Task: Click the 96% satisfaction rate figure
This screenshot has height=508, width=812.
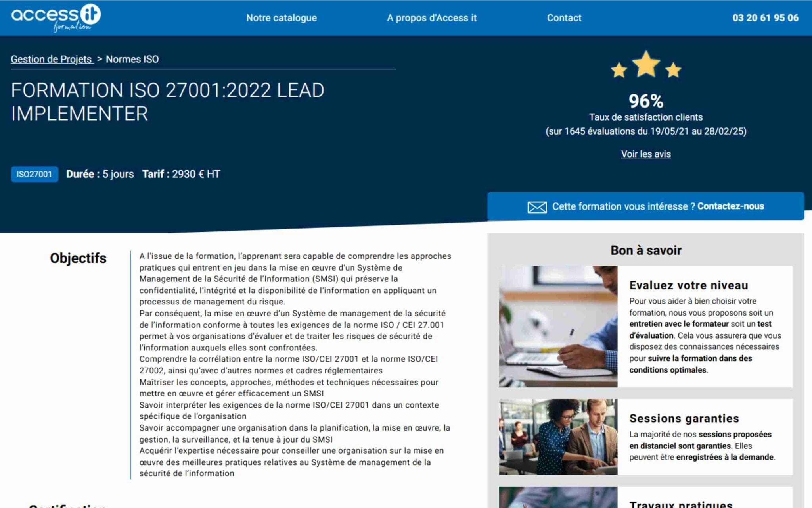Action: [x=646, y=101]
